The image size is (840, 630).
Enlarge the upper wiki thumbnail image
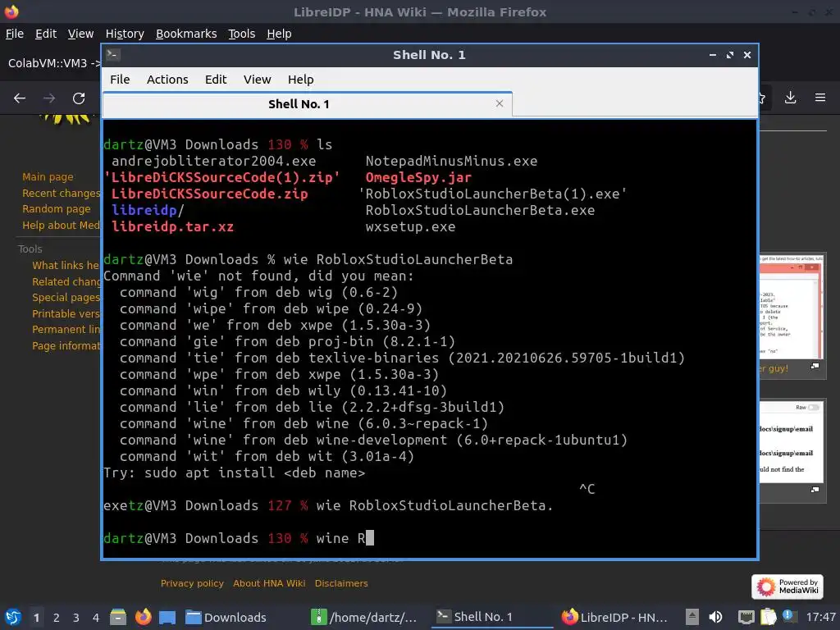[815, 366]
